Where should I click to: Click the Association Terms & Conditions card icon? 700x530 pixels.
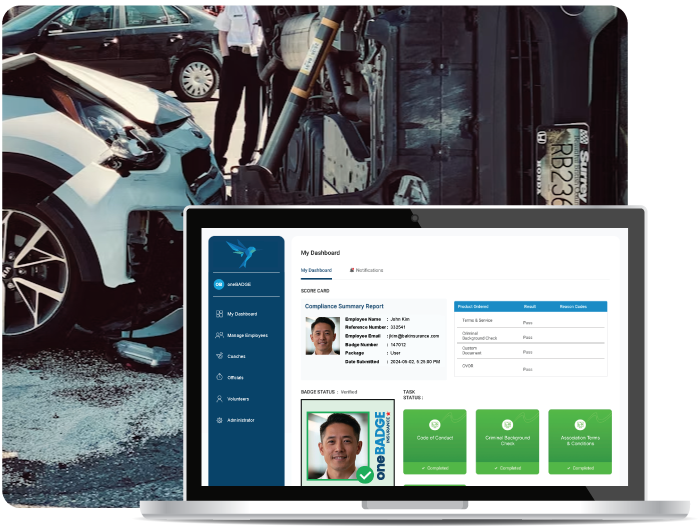pyautogui.click(x=580, y=425)
